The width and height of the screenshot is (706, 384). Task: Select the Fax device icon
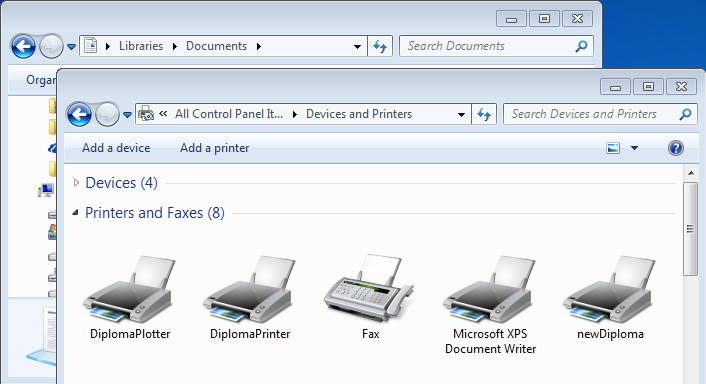[370, 288]
